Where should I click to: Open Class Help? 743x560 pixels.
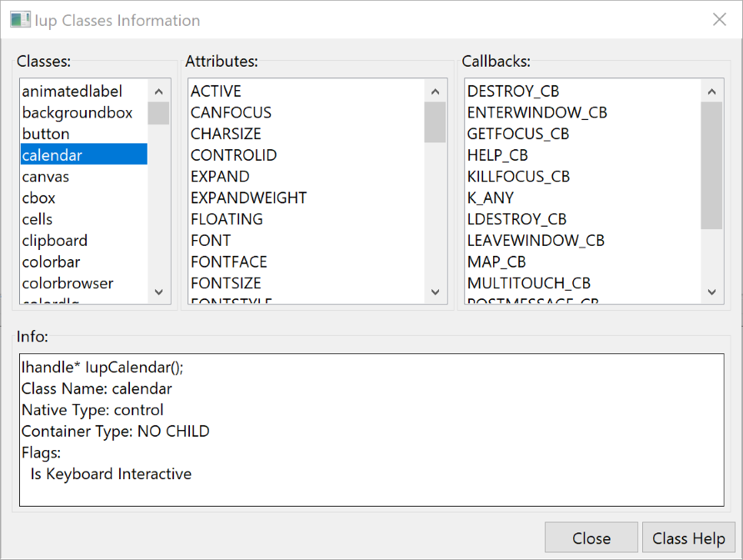pyautogui.click(x=688, y=538)
